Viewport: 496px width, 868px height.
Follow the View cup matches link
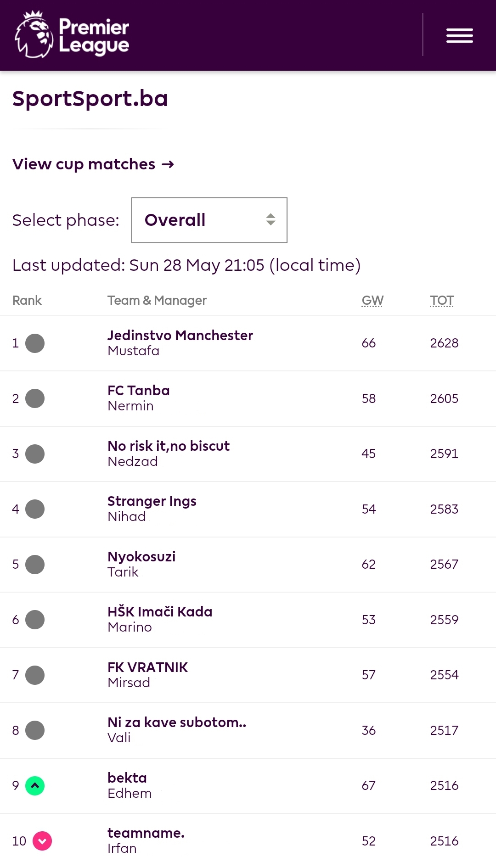pyautogui.click(x=93, y=164)
